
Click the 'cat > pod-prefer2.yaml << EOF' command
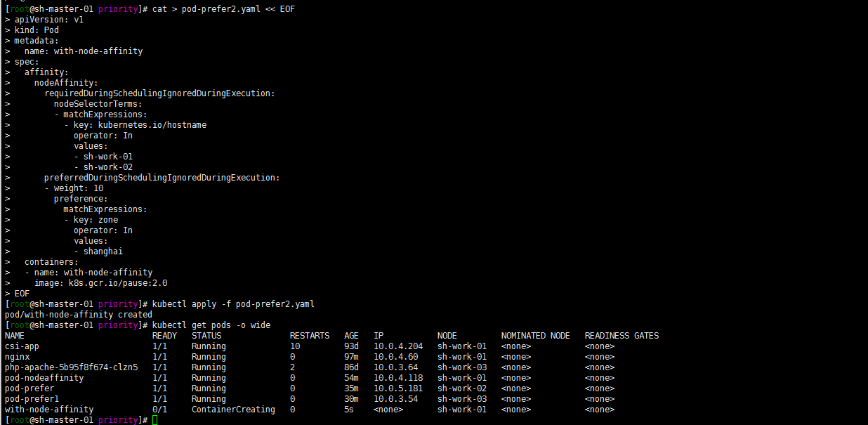[223, 9]
